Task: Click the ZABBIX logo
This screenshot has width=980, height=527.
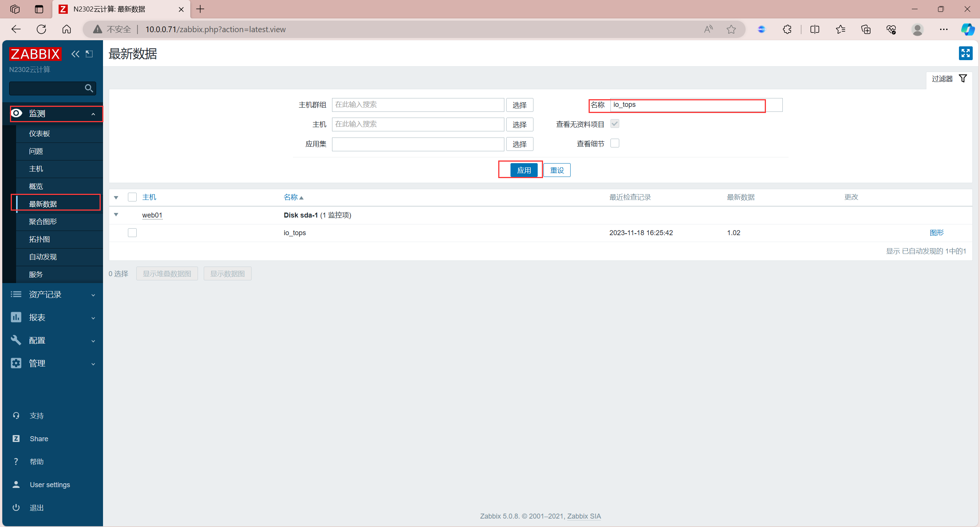Action: click(x=35, y=54)
